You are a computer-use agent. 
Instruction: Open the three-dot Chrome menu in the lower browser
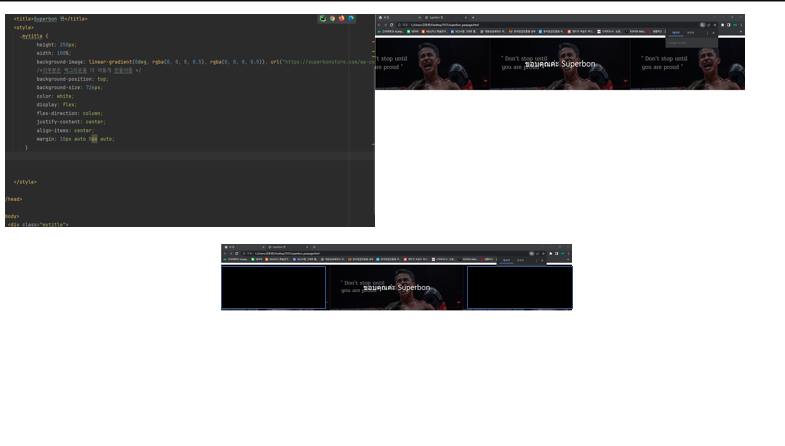[568, 253]
